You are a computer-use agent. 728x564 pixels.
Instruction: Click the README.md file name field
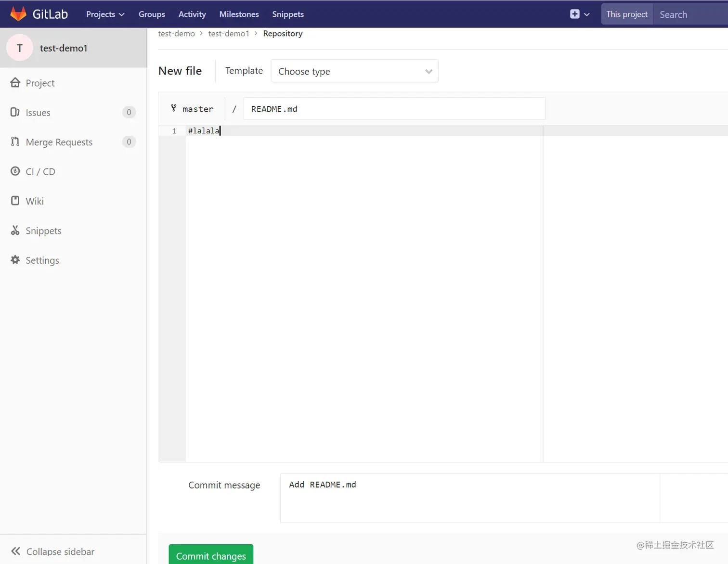[394, 109]
